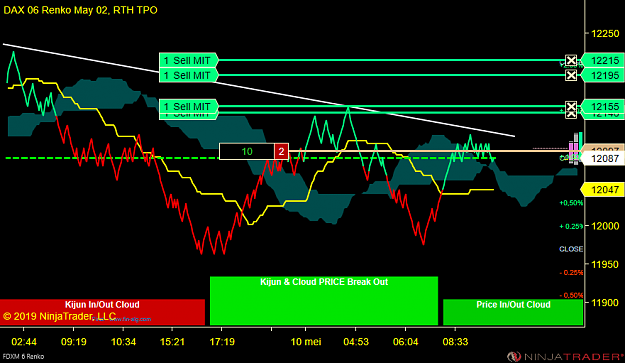The width and height of the screenshot is (625, 363).
Task: Click the 10 mei date axis label
Action: point(306,342)
